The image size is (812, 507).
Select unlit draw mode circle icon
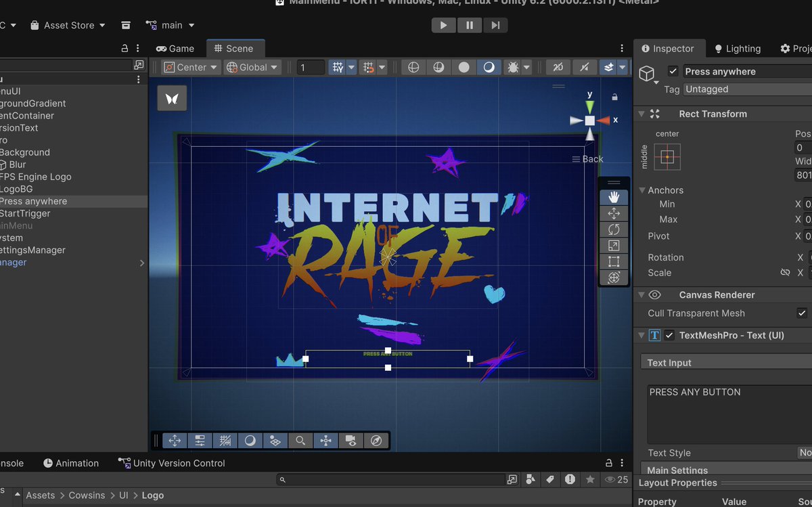pos(464,67)
